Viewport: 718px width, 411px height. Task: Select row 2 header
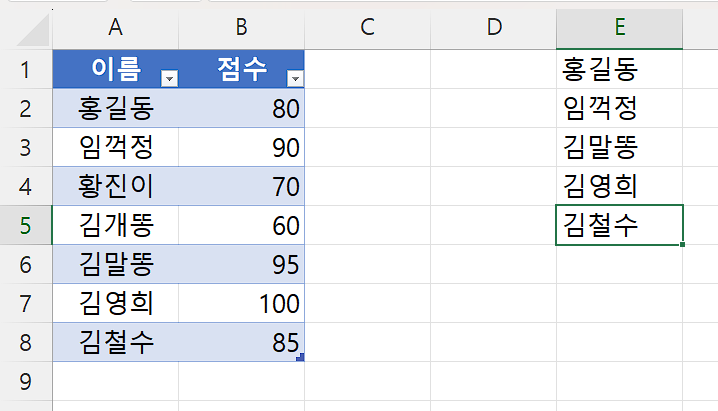point(26,108)
